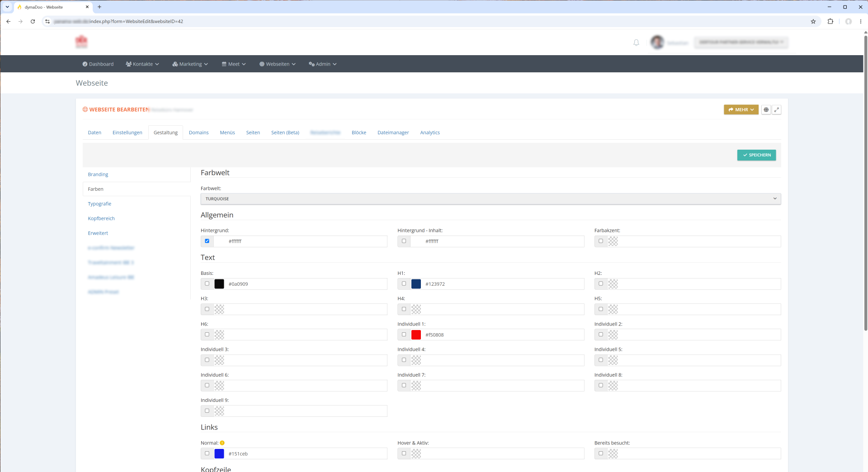
Task: Enable the Hintergrund - Inhalt checkbox
Action: tap(404, 241)
